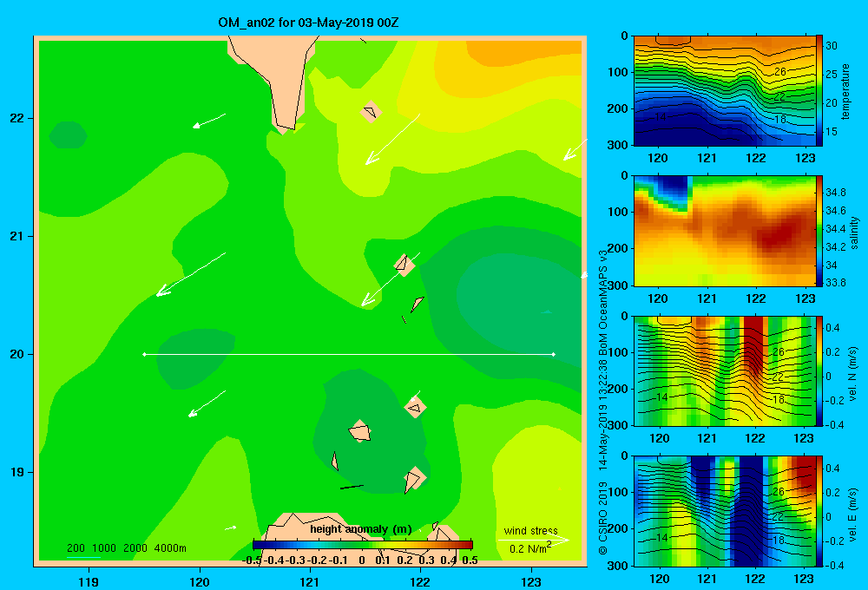Click the '15' tick on temperature scale
The height and width of the screenshot is (590, 868).
(831, 132)
